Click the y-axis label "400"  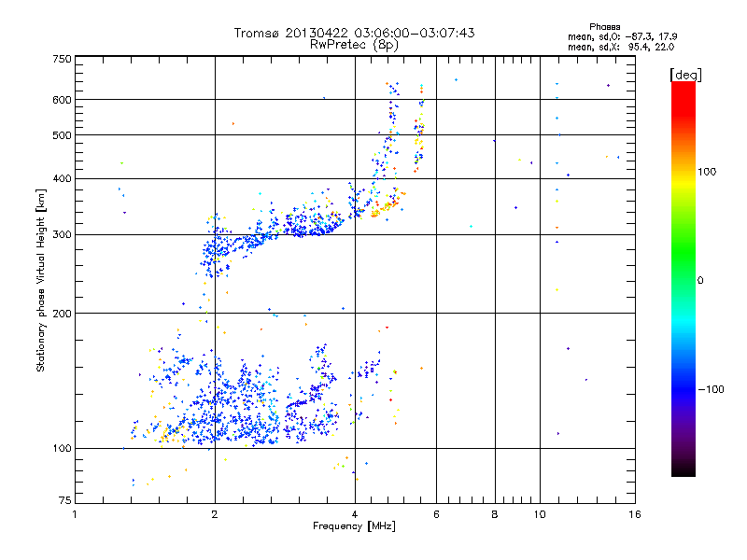coord(62,178)
